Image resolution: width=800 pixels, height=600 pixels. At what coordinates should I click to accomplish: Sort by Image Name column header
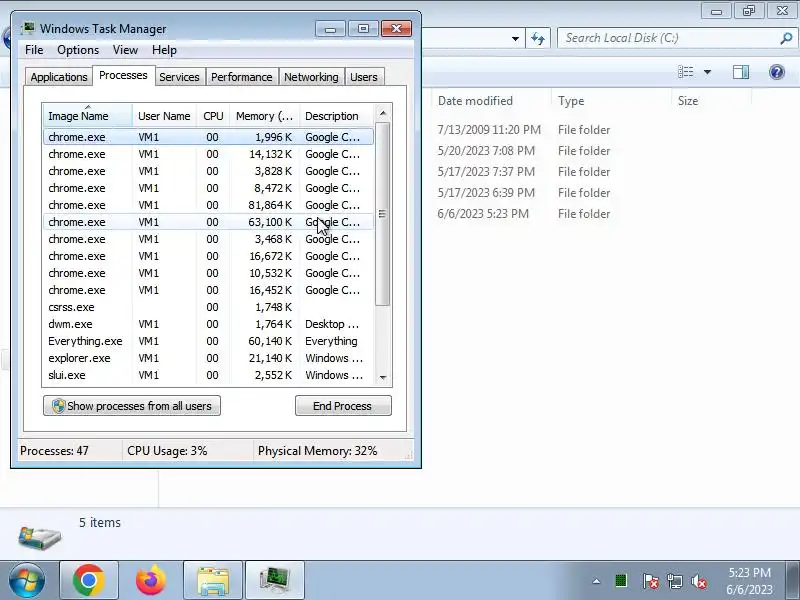(x=87, y=116)
